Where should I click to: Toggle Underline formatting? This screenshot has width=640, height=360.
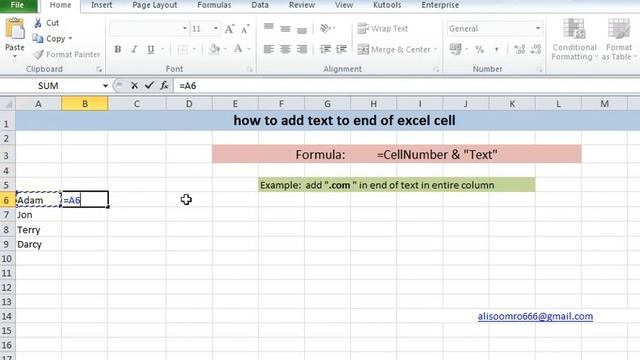tap(151, 49)
